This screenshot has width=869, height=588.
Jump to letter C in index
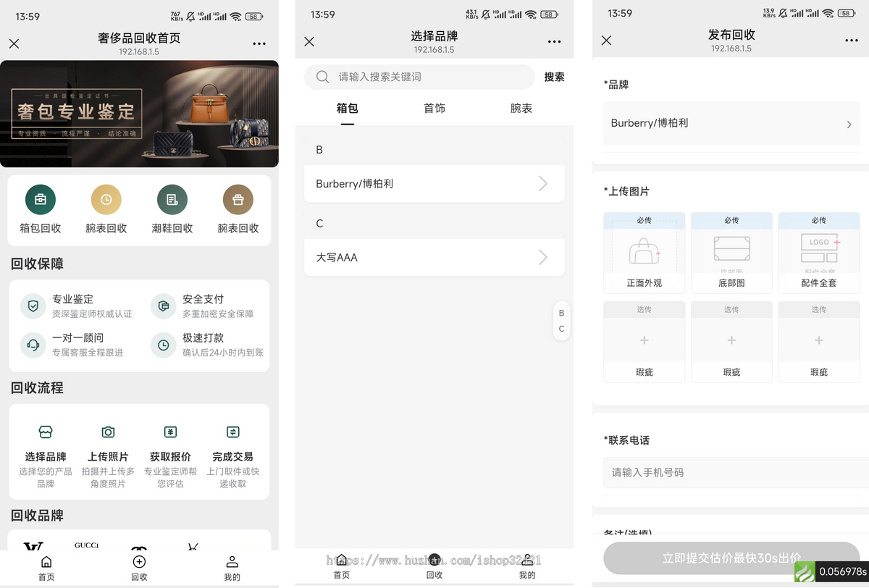(561, 329)
